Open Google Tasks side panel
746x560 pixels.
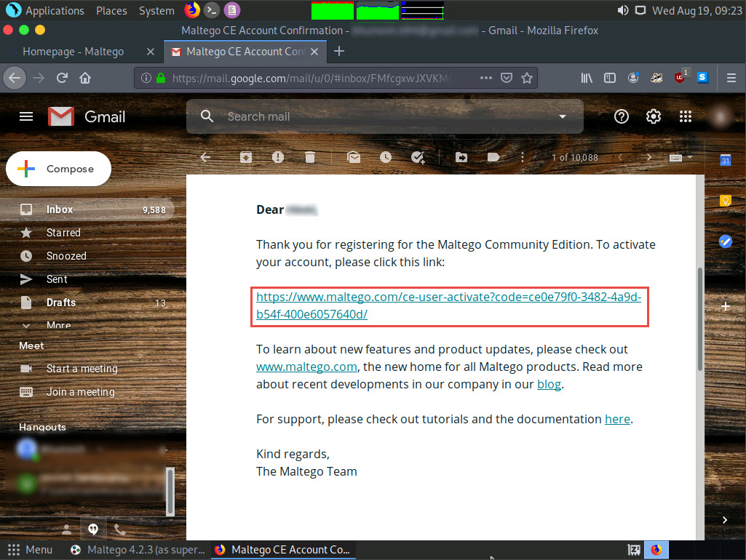point(725,241)
